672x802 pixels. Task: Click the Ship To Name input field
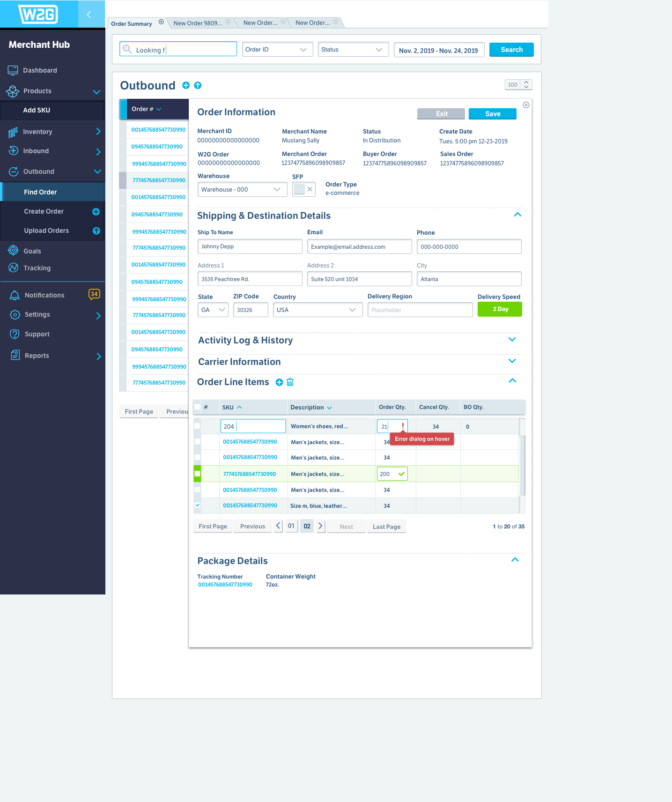click(x=250, y=246)
